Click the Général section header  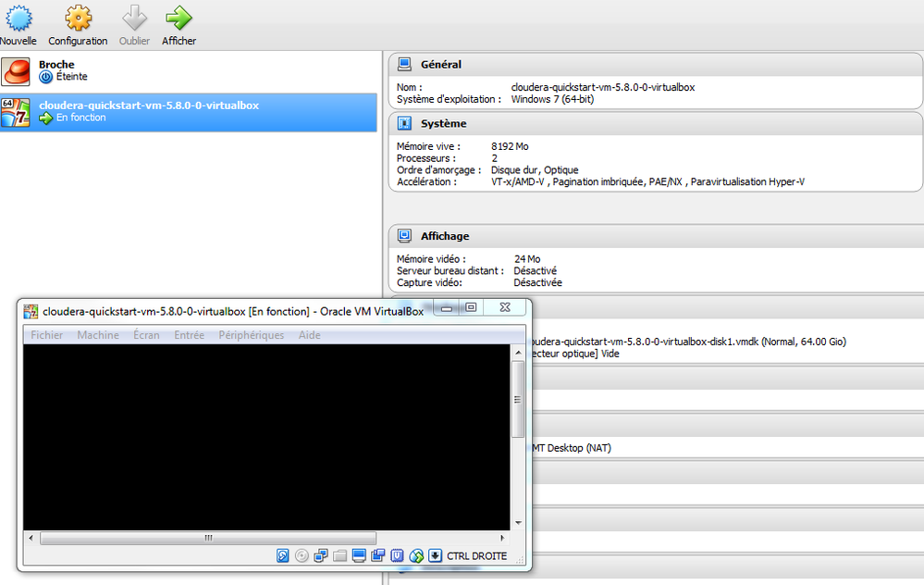click(655, 64)
